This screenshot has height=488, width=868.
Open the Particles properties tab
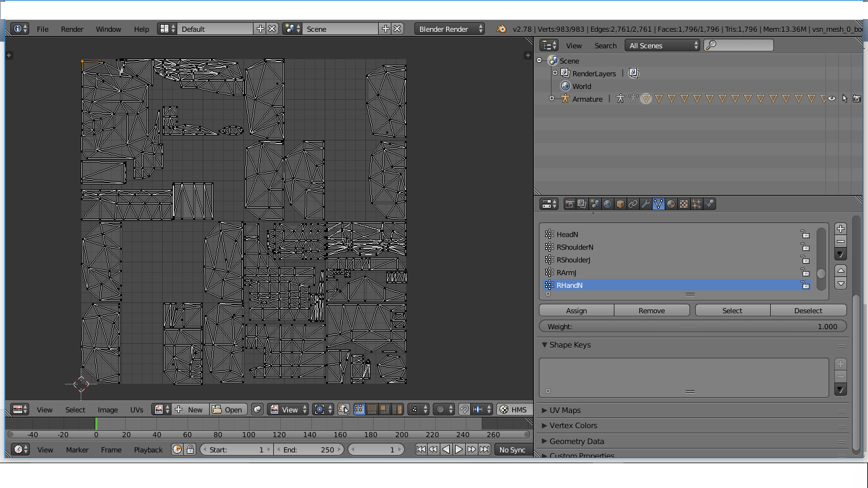696,204
